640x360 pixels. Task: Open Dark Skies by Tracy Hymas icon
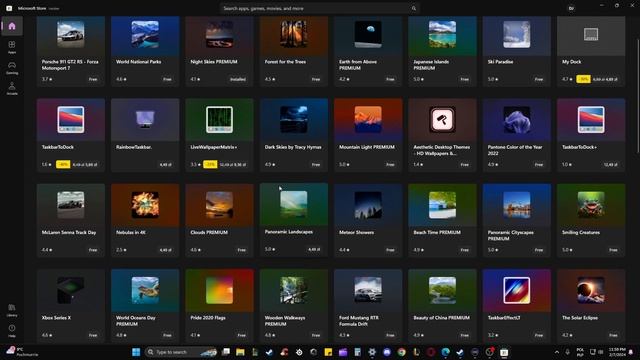click(x=293, y=120)
